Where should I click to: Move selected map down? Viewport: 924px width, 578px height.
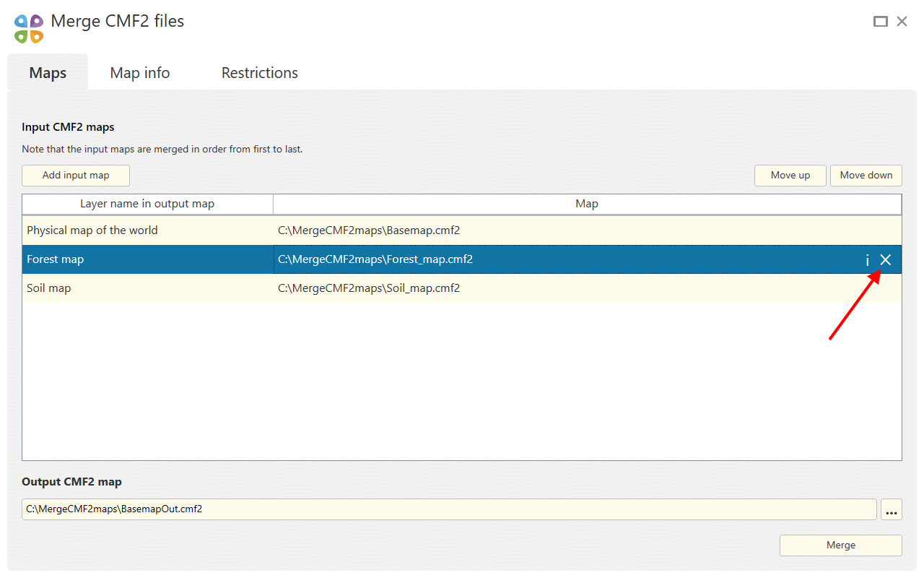pyautogui.click(x=866, y=176)
